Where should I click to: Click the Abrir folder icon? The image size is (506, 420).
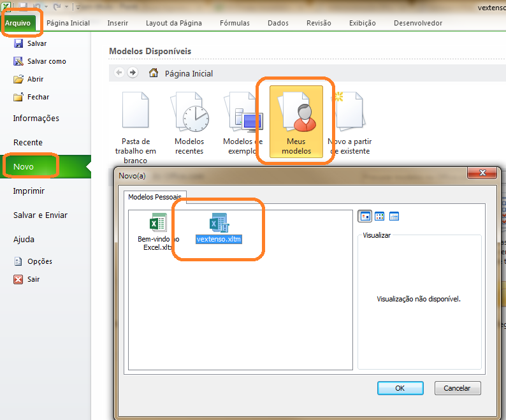18,79
